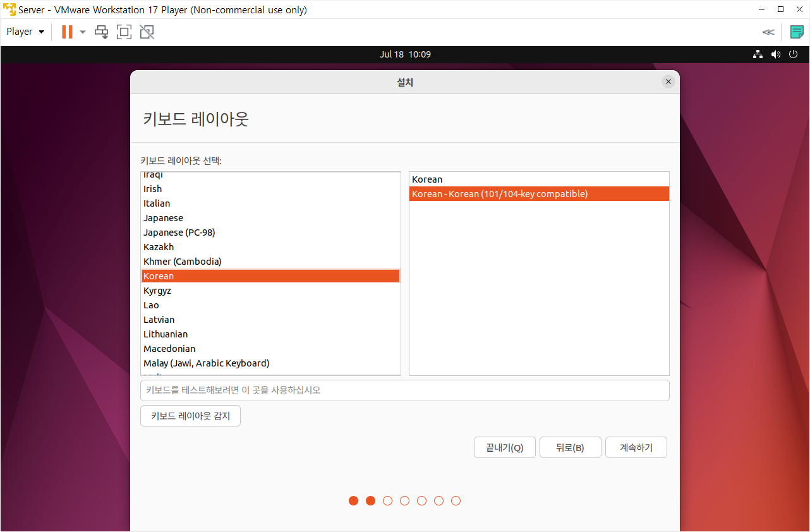Viewport: 810px width, 532px height.
Task: Select Korean in the language list
Action: tap(270, 276)
